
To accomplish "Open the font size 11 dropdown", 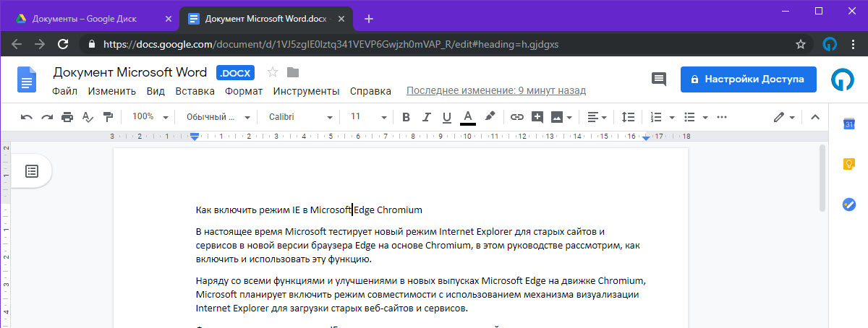I will tap(367, 116).
